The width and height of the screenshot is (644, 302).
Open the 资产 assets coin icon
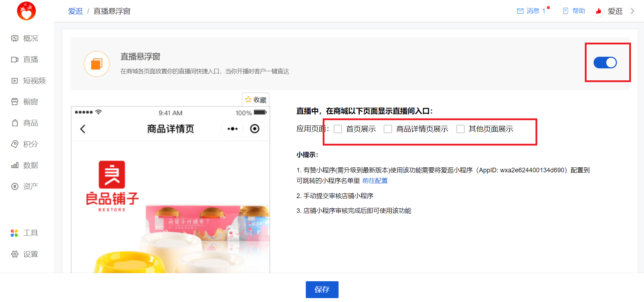(x=15, y=186)
